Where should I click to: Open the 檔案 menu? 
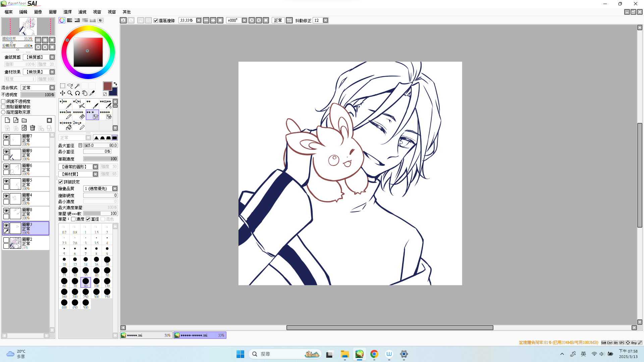click(9, 12)
